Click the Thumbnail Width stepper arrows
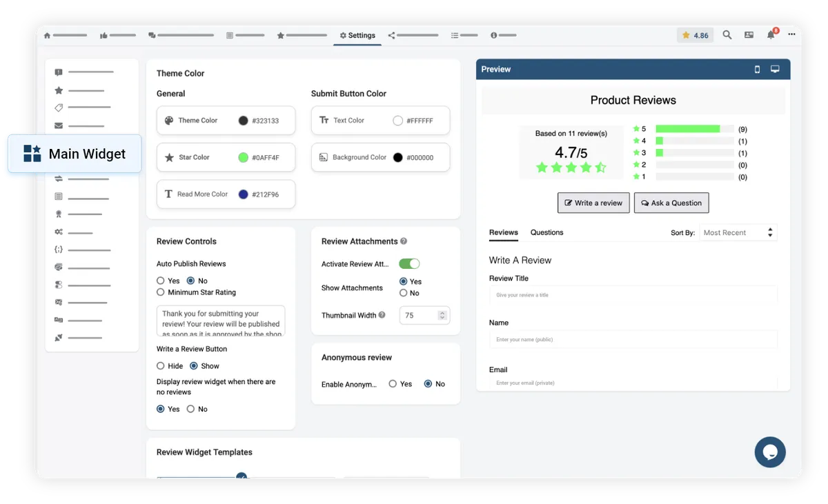Image resolution: width=828 pixels, height=504 pixels. tap(442, 315)
